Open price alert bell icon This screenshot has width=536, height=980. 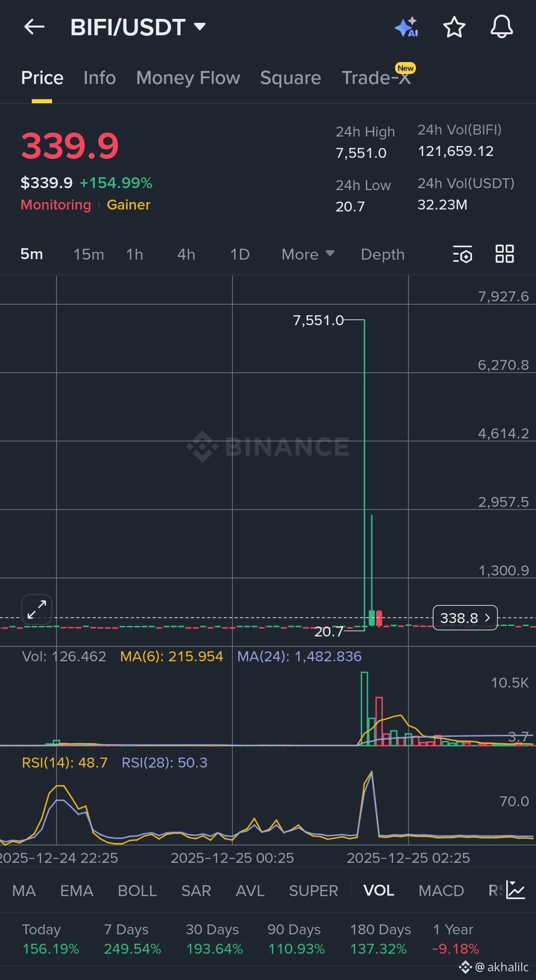point(502,27)
